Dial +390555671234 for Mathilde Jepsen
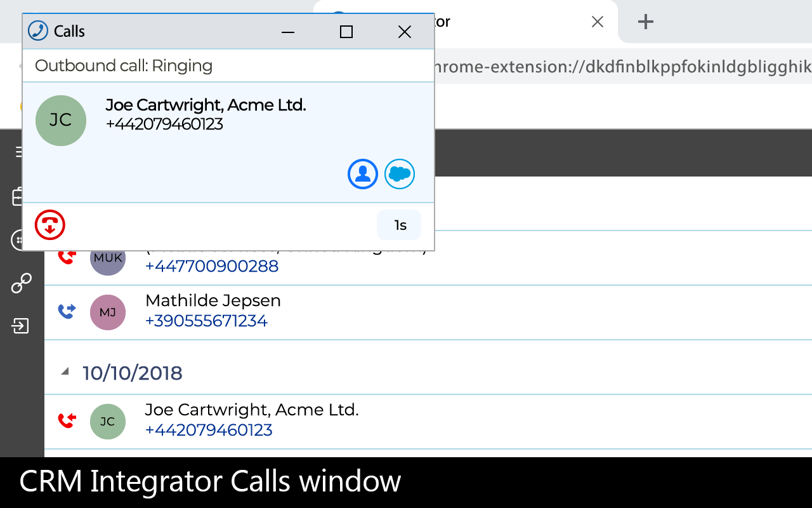Screen dimensions: 812x508 tap(206, 321)
